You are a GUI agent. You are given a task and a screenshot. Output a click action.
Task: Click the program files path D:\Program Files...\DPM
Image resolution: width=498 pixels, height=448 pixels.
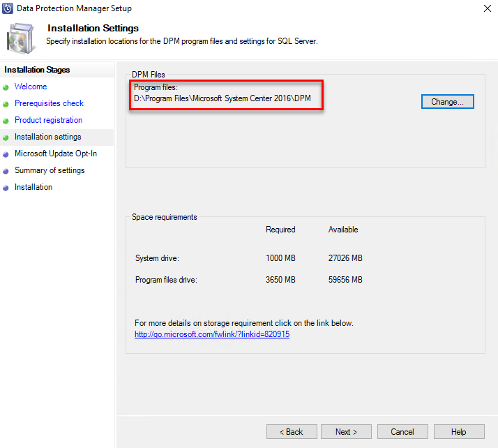(x=222, y=98)
